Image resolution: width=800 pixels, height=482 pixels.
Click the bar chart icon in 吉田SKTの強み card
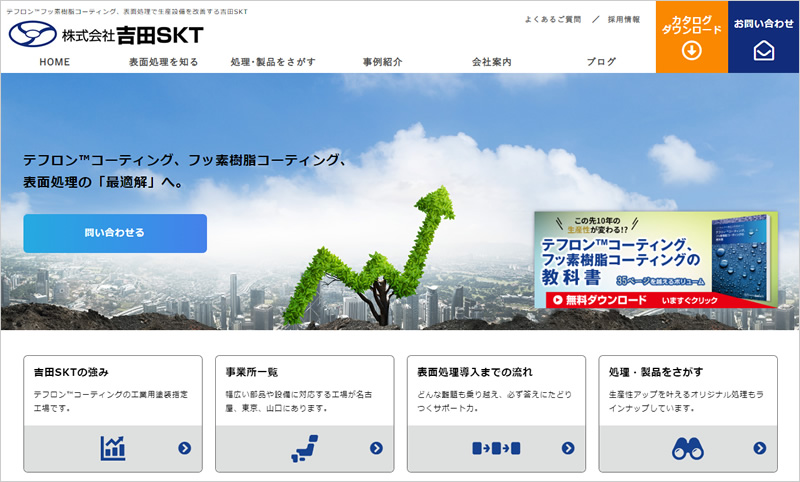click(x=113, y=448)
